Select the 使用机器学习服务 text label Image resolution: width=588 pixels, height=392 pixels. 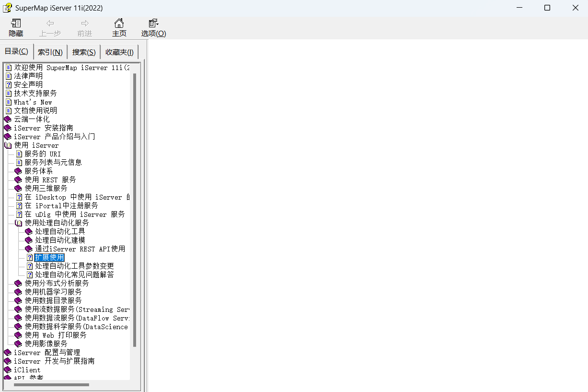coord(53,292)
